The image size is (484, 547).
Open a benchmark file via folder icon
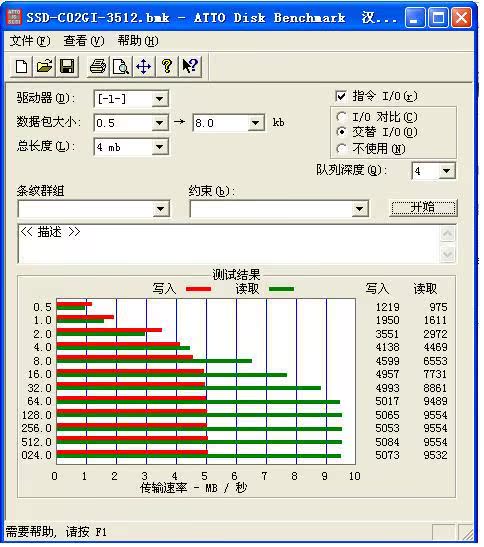point(44,66)
